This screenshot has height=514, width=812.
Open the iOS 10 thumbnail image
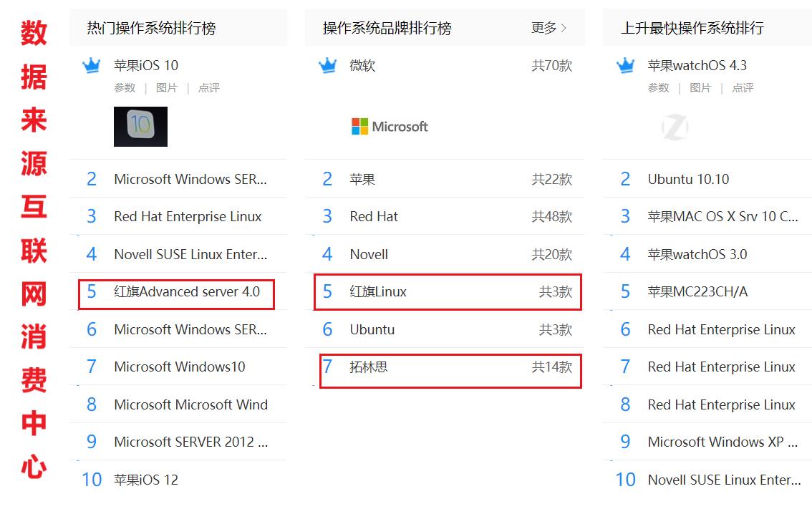coord(141,126)
